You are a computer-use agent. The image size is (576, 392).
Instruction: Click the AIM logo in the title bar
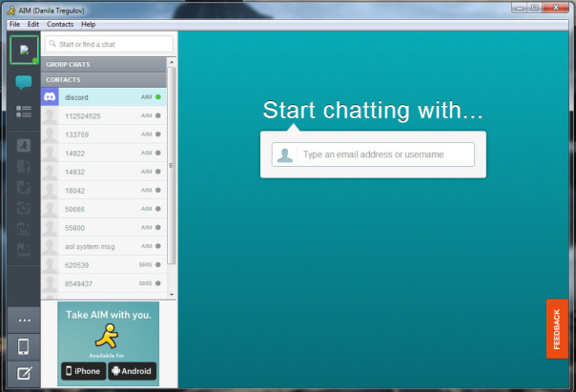[11, 10]
